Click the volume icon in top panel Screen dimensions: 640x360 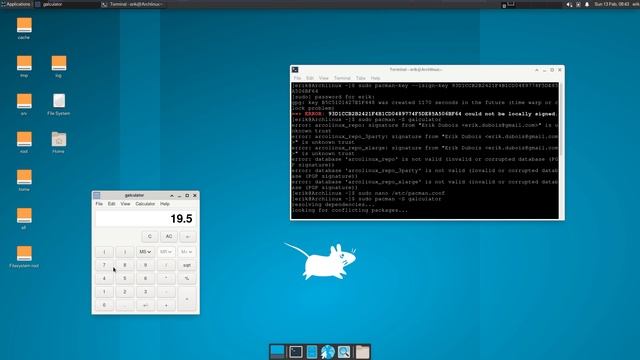(x=569, y=4)
